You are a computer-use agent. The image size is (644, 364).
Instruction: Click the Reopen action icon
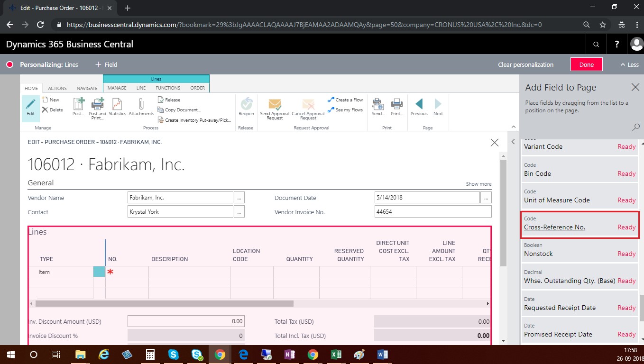click(246, 107)
